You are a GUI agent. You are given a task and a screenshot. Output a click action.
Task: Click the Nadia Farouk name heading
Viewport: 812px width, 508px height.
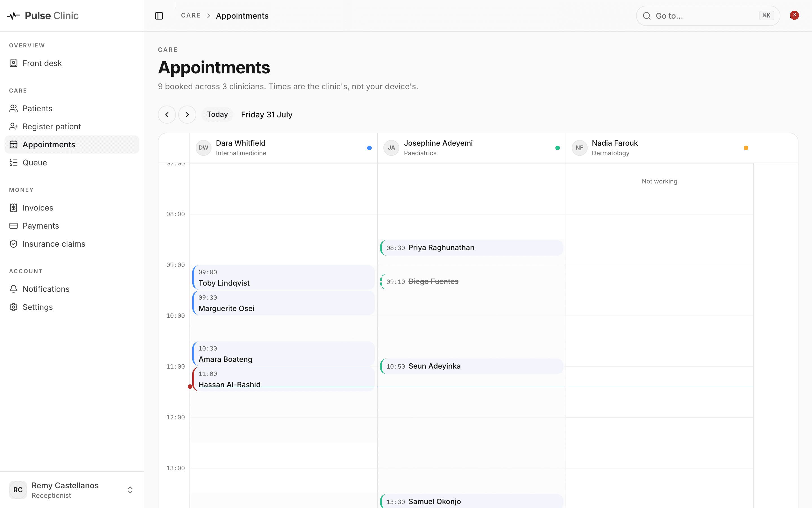pyautogui.click(x=615, y=143)
